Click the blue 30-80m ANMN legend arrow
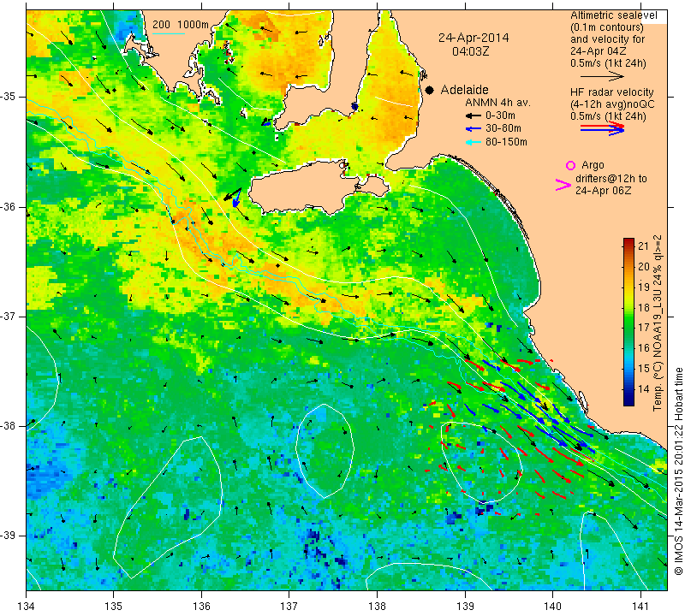685x616 pixels. tap(474, 129)
